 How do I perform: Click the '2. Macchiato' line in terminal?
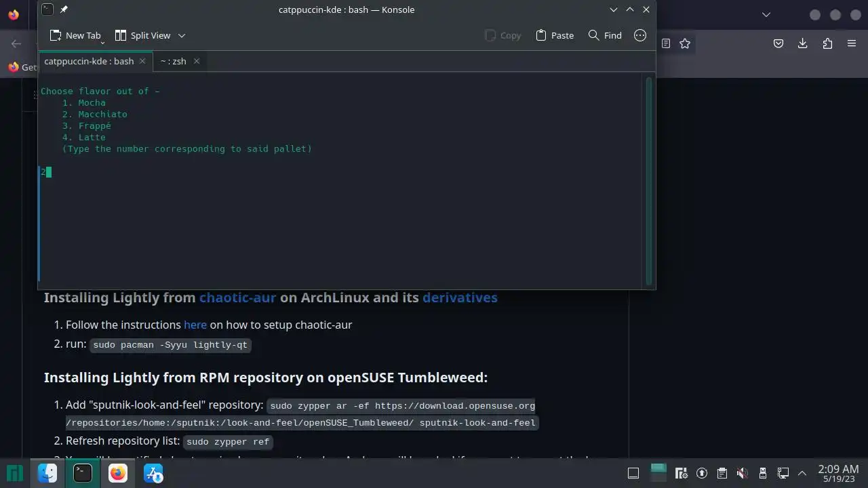pos(95,114)
